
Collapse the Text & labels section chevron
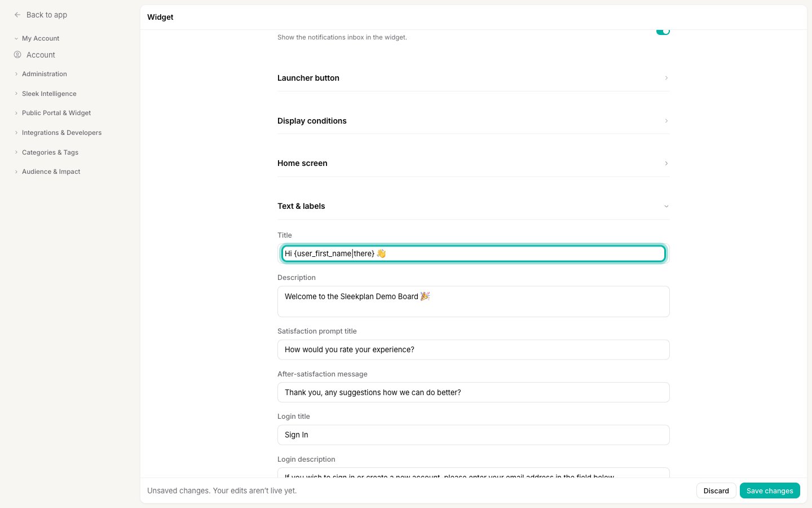pos(666,206)
